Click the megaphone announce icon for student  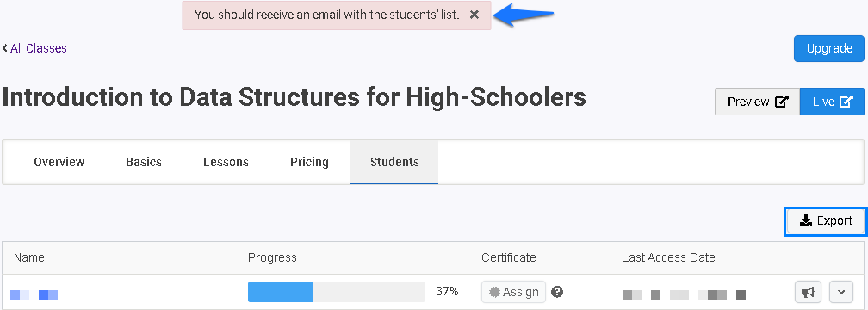[x=809, y=292]
